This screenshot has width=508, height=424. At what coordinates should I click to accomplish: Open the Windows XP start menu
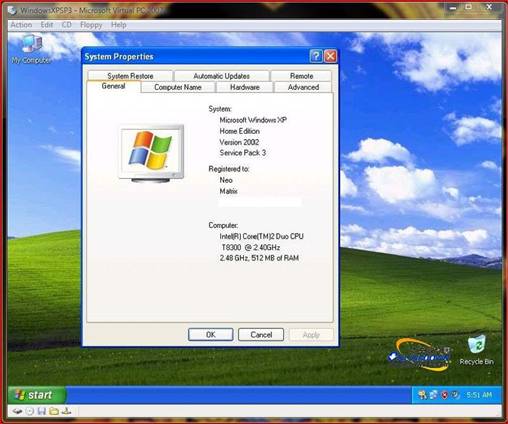pos(37,395)
